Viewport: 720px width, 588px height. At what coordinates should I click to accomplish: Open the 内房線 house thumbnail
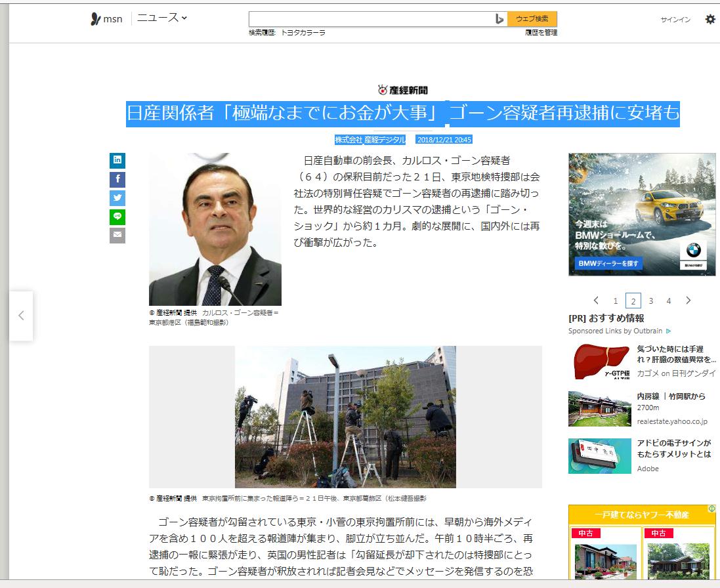click(x=600, y=409)
